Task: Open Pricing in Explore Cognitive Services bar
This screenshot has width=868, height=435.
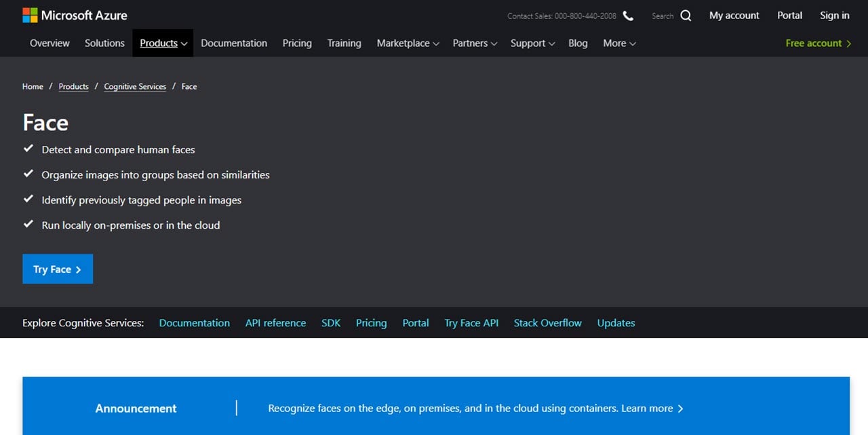Action: (371, 322)
